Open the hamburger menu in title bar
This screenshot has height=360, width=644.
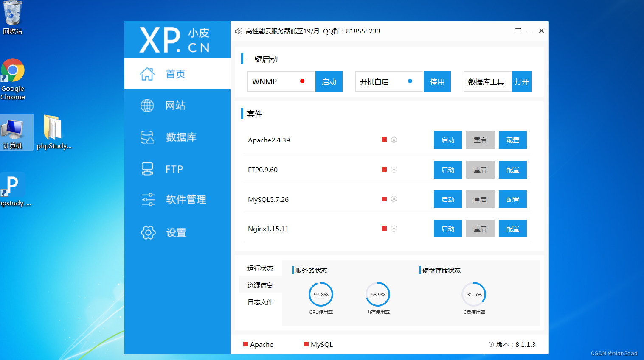tap(517, 31)
